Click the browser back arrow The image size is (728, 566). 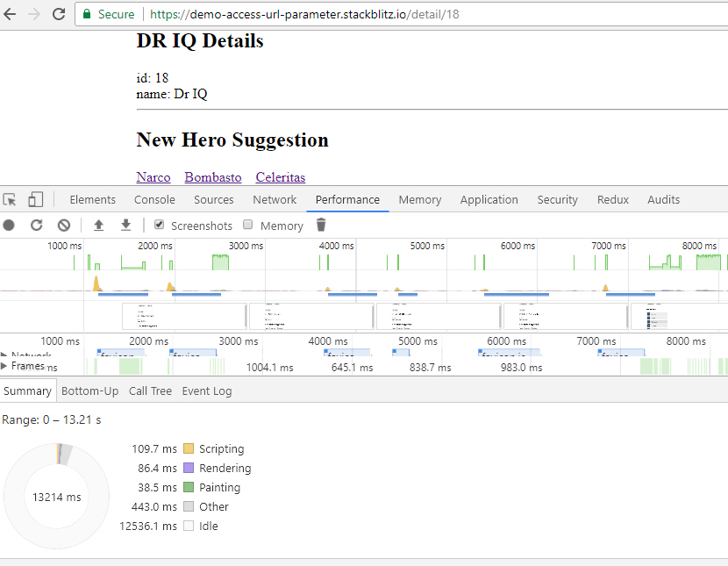10,14
